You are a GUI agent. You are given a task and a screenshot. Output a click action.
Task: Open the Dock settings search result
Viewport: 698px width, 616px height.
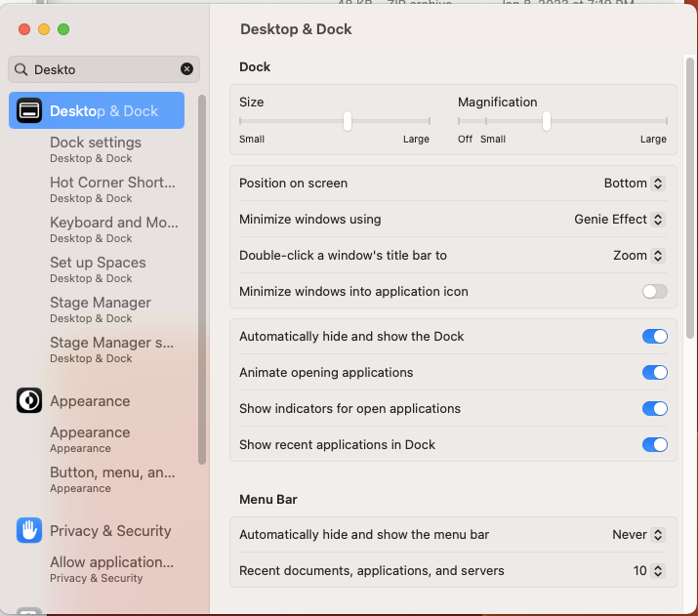[96, 149]
